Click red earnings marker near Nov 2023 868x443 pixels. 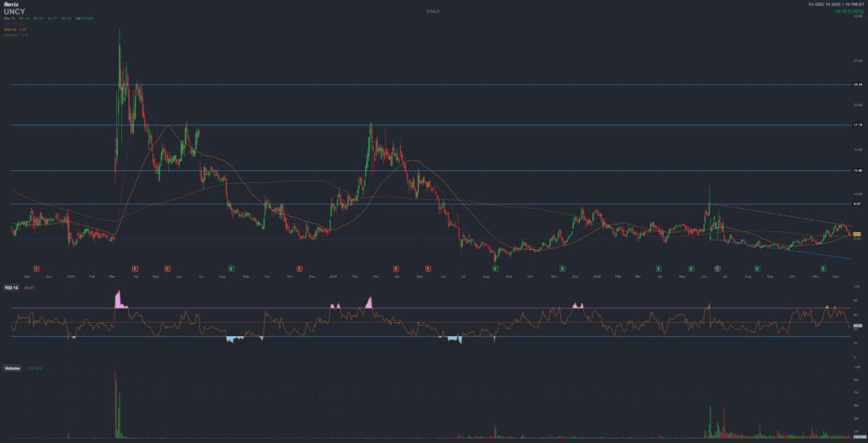298,268
